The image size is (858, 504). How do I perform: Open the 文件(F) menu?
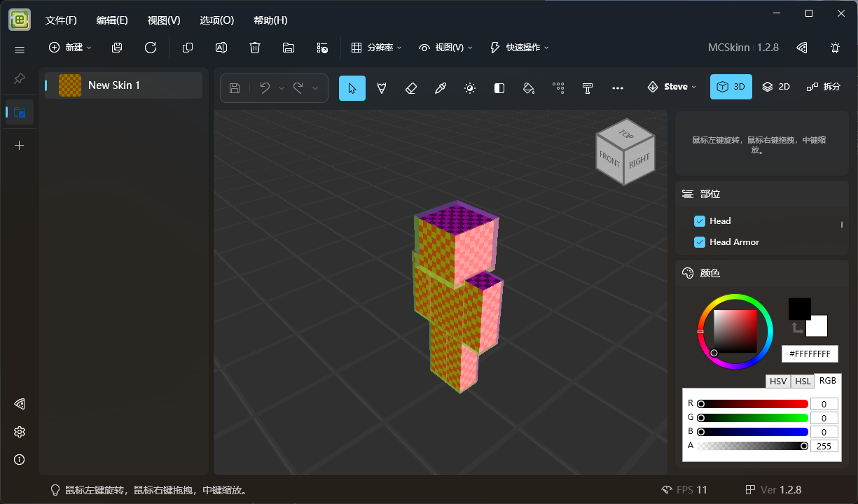point(61,20)
